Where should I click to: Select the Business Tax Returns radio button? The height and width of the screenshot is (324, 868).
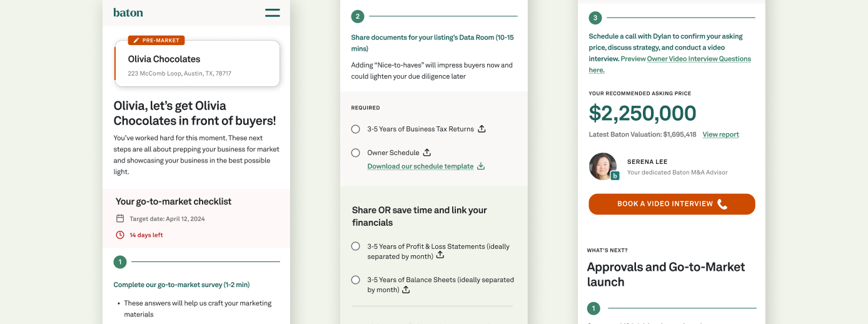pos(355,129)
